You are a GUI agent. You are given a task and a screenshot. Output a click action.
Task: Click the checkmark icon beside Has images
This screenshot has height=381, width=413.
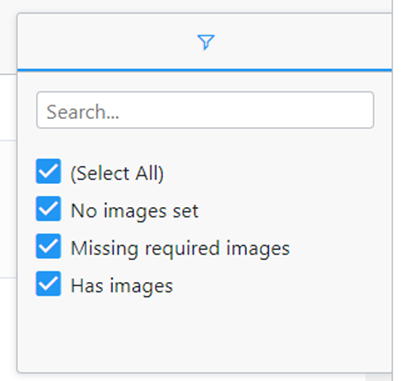(49, 284)
